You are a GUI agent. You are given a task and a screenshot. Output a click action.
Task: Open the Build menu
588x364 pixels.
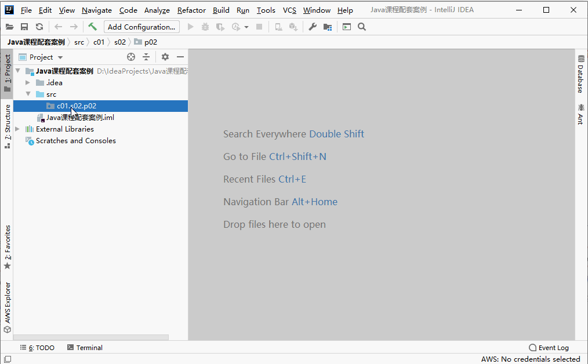[x=221, y=10]
